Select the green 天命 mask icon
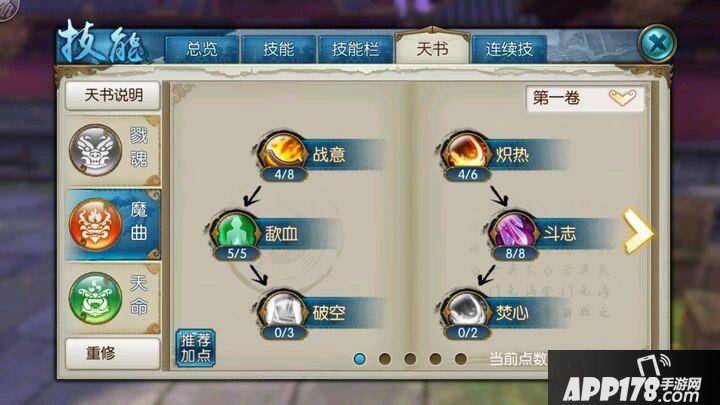 pyautogui.click(x=96, y=298)
